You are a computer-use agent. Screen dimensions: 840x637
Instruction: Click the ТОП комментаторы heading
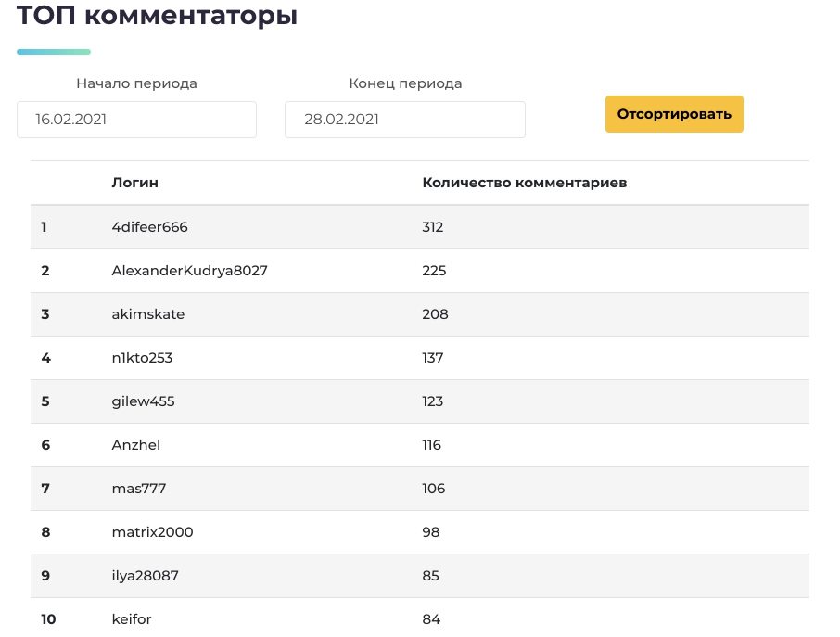[x=157, y=17]
